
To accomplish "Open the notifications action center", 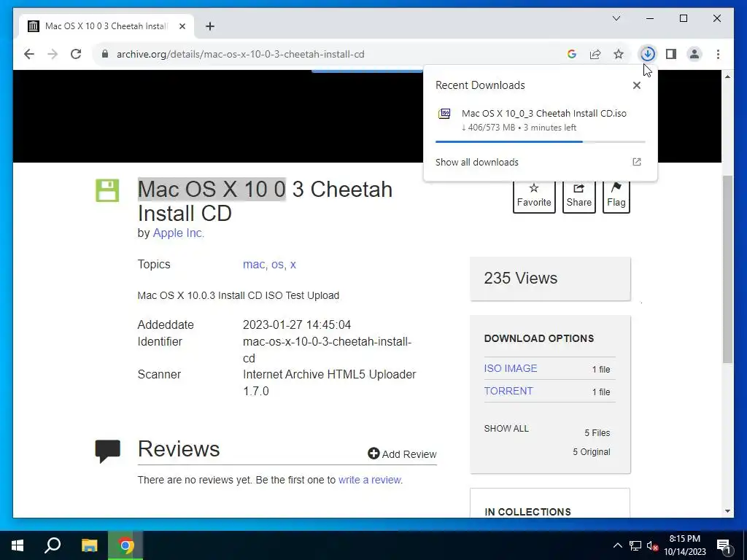I will [x=724, y=545].
